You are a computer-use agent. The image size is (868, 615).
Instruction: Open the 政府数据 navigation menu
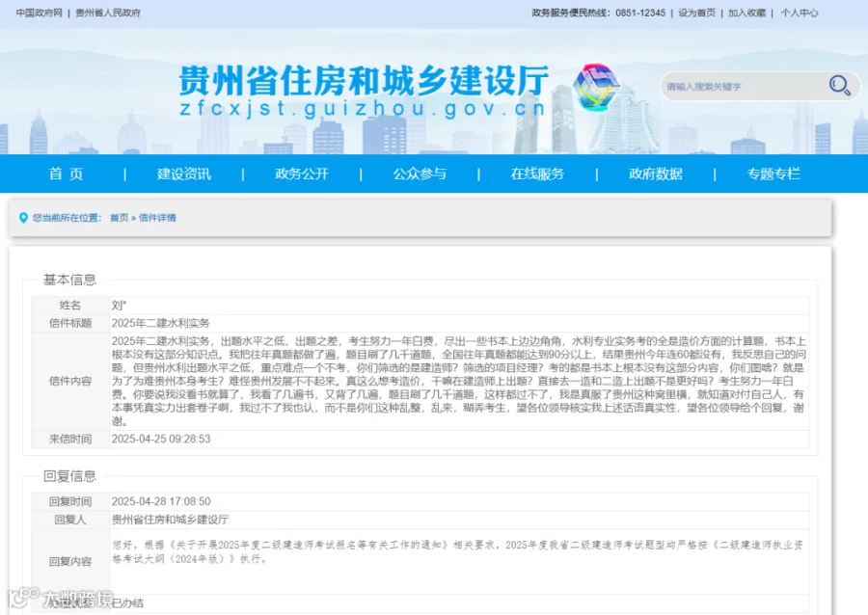coord(656,174)
